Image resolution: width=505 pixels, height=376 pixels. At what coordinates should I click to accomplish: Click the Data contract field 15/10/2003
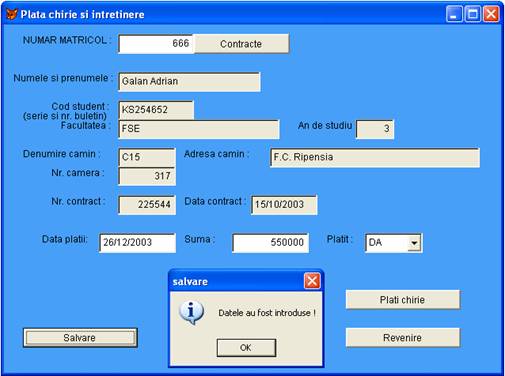(x=284, y=205)
